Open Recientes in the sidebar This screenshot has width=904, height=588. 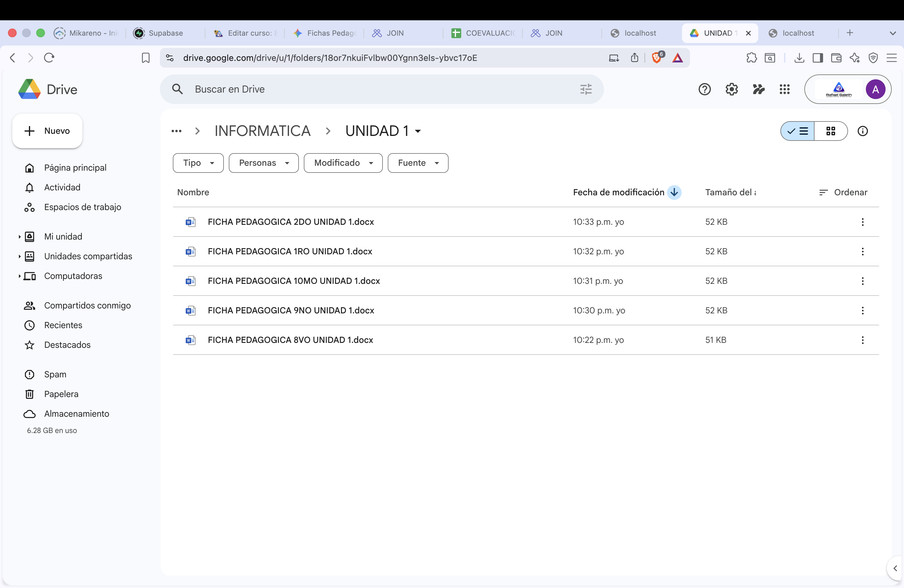pyautogui.click(x=63, y=325)
